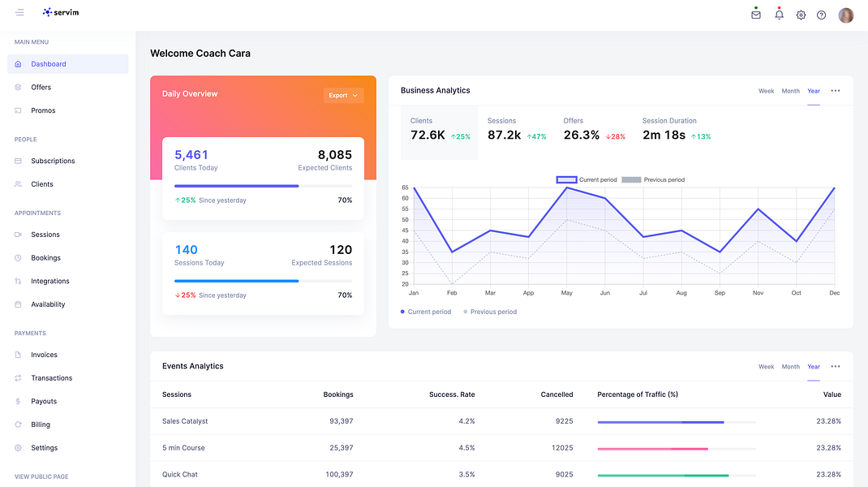Select the Clients metric card, 72.6K

pyautogui.click(x=439, y=132)
